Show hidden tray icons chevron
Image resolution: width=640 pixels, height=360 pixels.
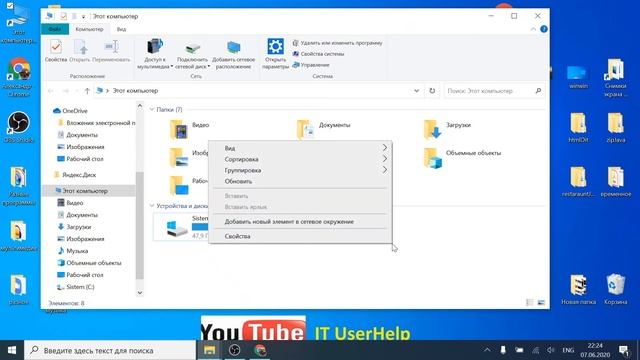click(x=487, y=350)
